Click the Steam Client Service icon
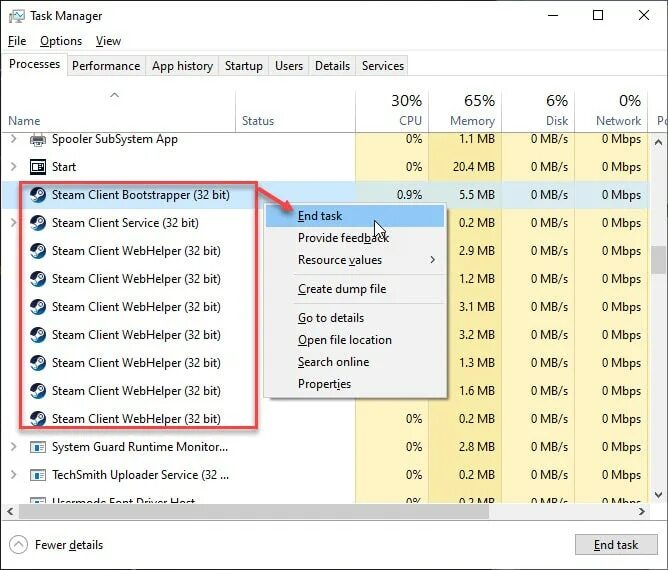This screenshot has width=668, height=570. tap(38, 223)
